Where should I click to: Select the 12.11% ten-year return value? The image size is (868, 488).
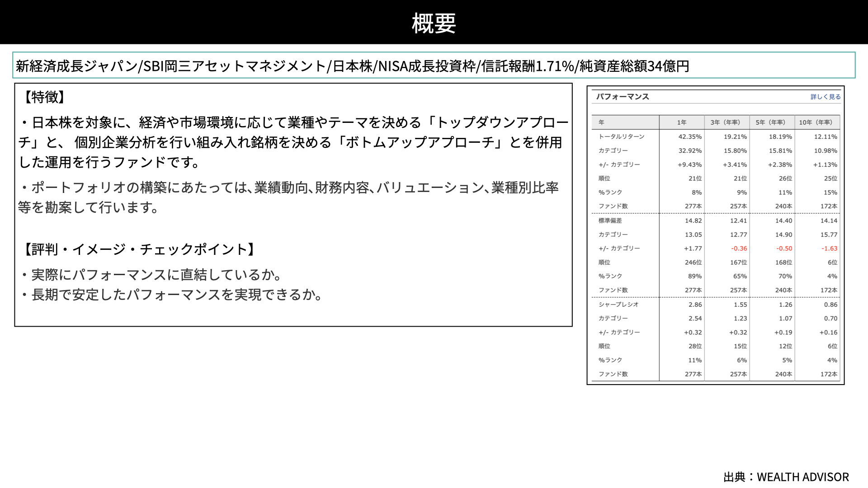(x=826, y=136)
